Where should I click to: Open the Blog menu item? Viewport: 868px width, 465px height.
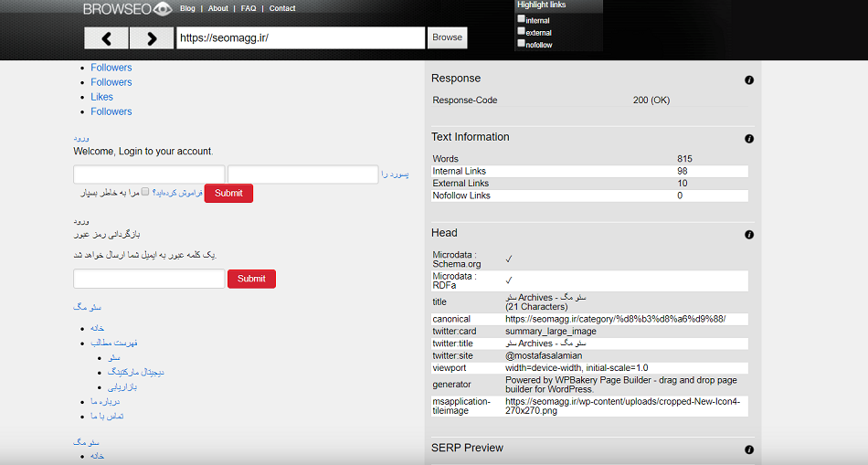(187, 9)
